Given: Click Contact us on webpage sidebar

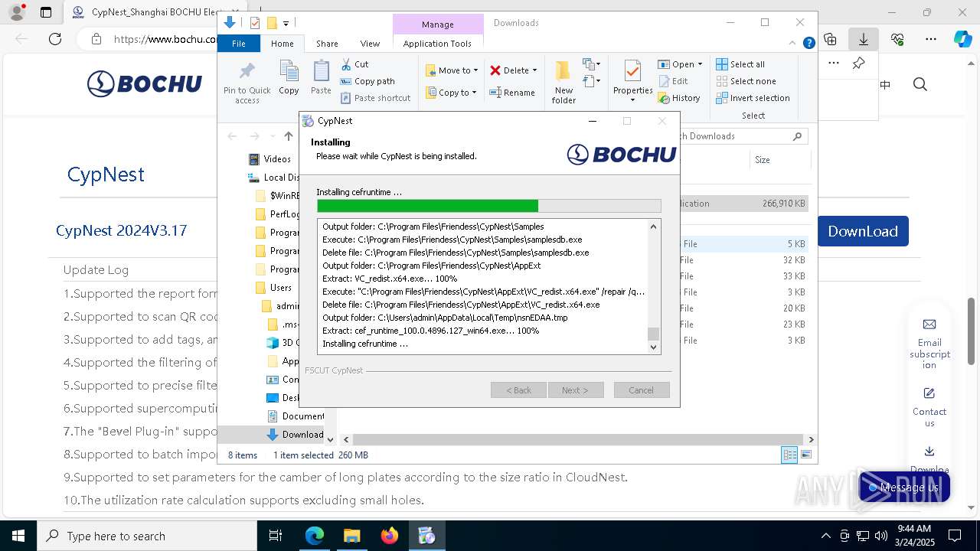Looking at the screenshot, I should pos(929,407).
